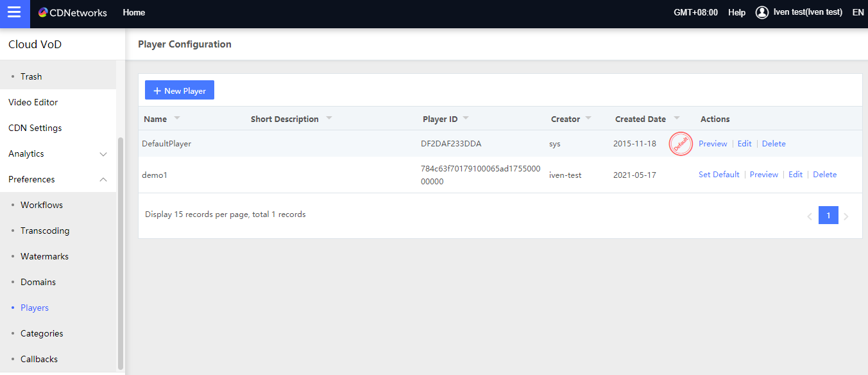Switch language with EN
The width and height of the screenshot is (868, 375).
pyautogui.click(x=858, y=13)
